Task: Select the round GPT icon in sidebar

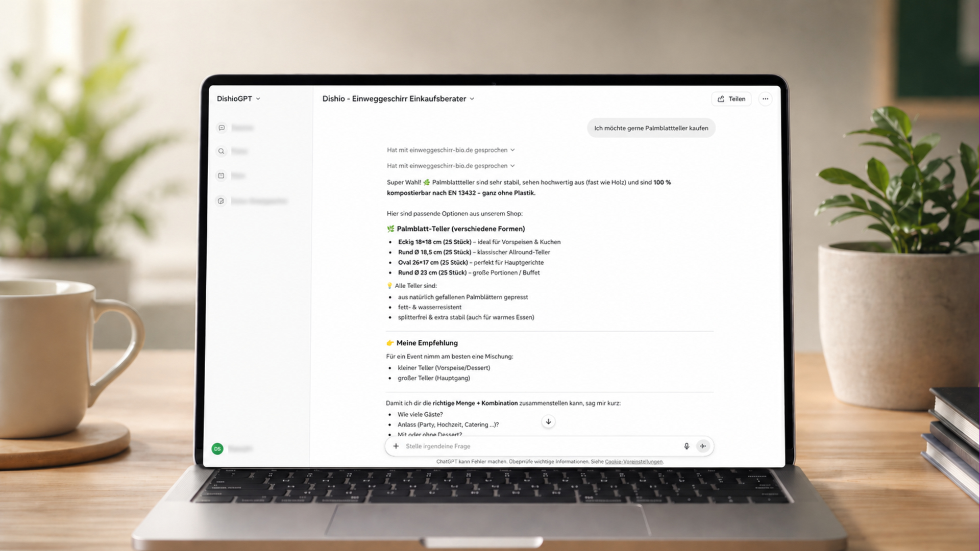Action: [x=220, y=201]
